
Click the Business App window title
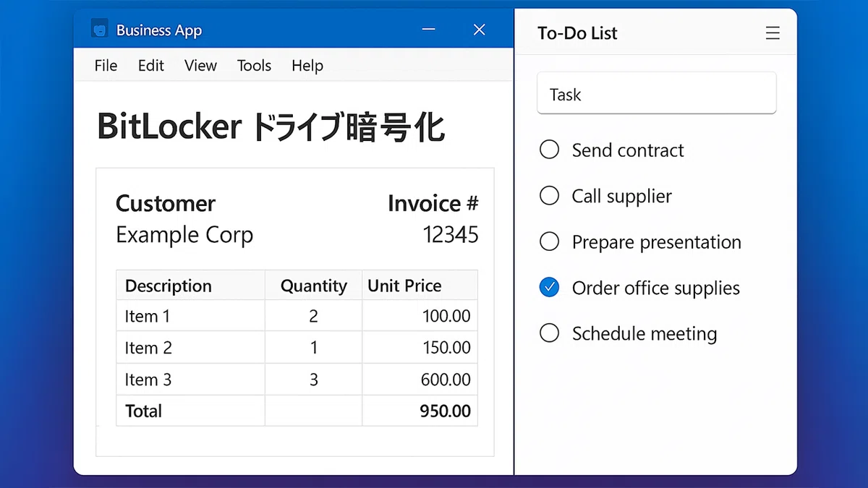pyautogui.click(x=159, y=30)
